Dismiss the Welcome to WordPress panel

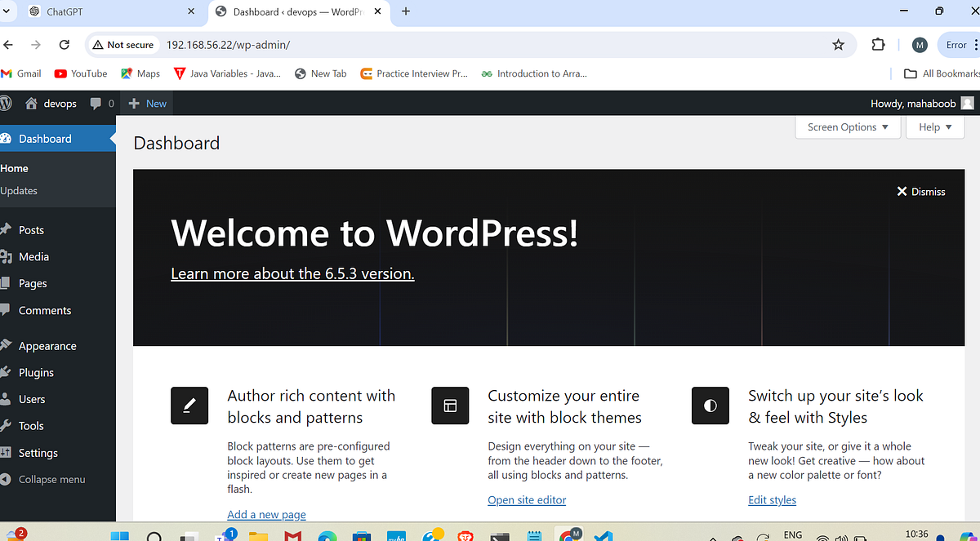click(x=921, y=191)
